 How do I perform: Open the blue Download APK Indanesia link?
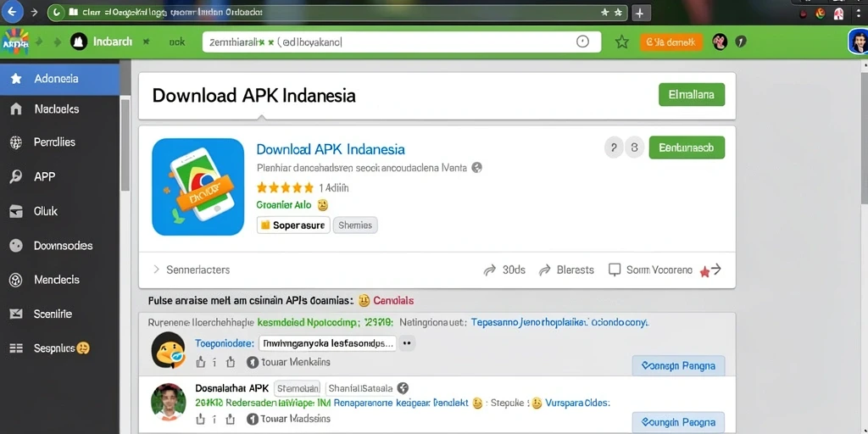point(331,149)
